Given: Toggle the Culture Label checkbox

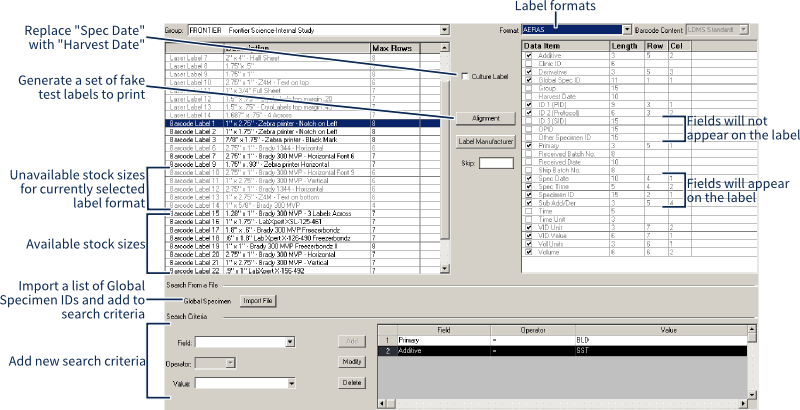Looking at the screenshot, I should (x=465, y=76).
